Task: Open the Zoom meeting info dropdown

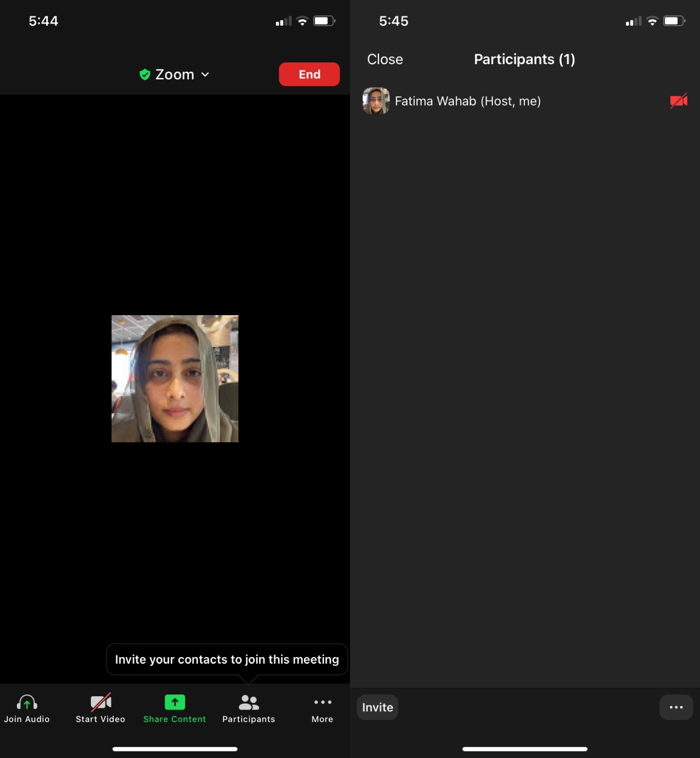Action: tap(174, 74)
